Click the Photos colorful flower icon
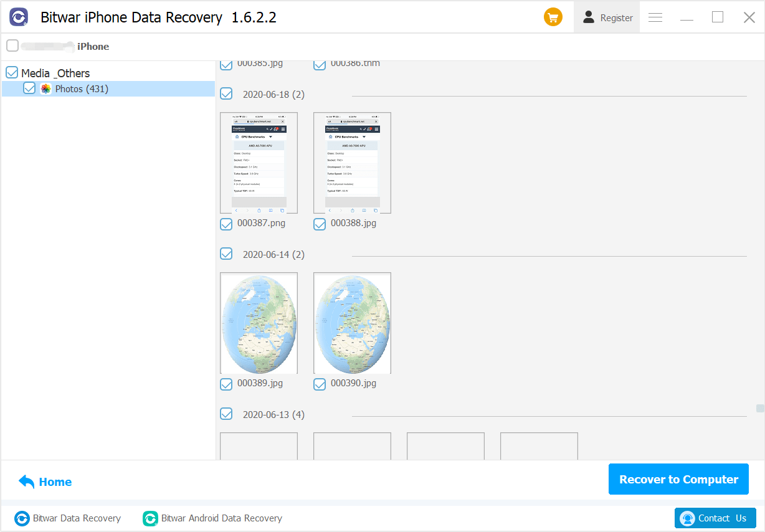Viewport: 765px width, 532px height. tap(45, 89)
